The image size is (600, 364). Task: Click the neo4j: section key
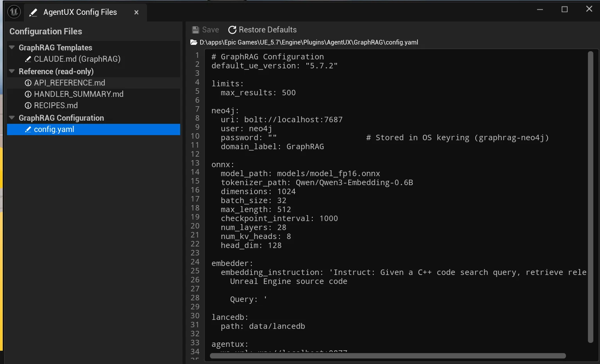[226, 111]
